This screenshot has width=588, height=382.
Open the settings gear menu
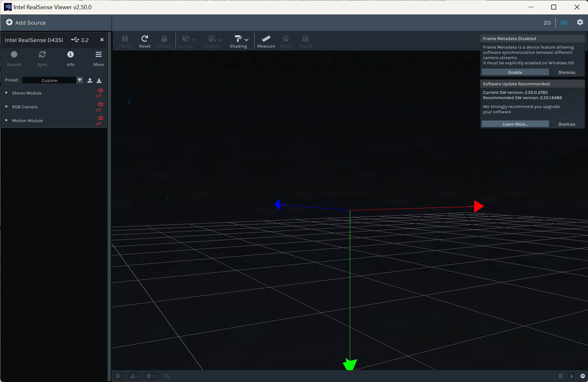tap(580, 22)
